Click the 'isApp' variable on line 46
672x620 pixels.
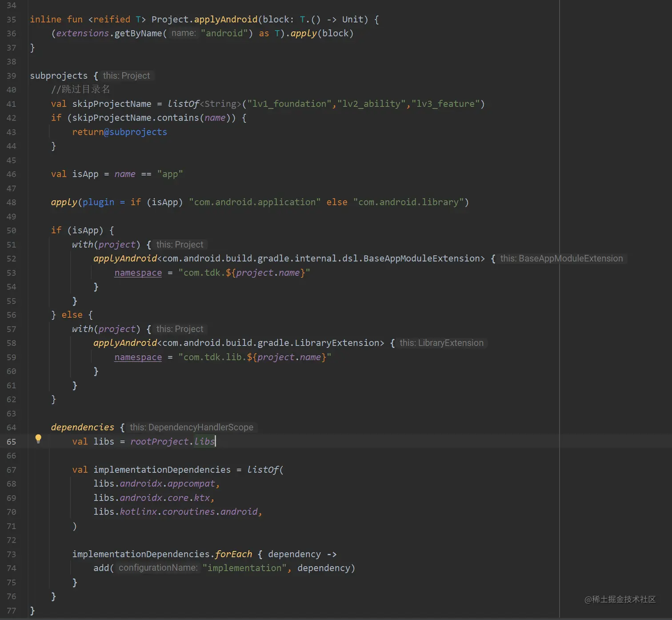tap(85, 174)
